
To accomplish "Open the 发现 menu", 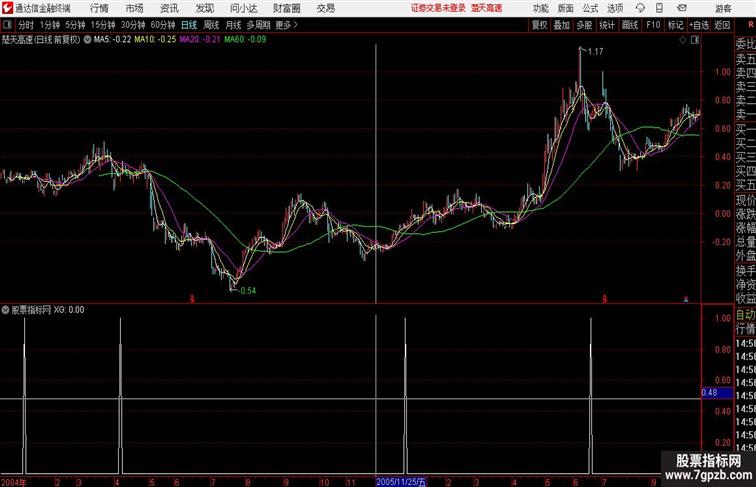I will point(204,8).
